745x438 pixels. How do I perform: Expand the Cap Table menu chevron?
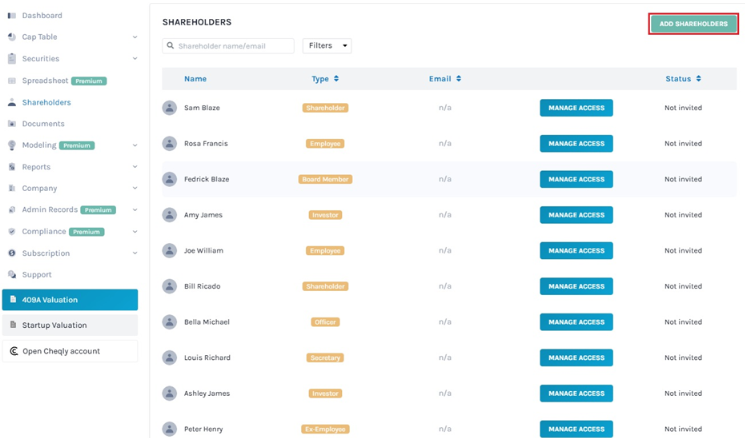point(135,37)
